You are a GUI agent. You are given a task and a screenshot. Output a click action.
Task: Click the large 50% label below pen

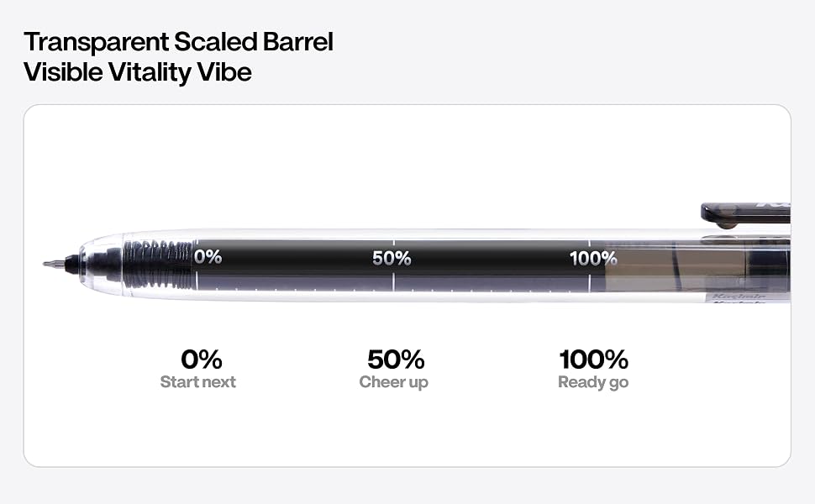(x=396, y=359)
